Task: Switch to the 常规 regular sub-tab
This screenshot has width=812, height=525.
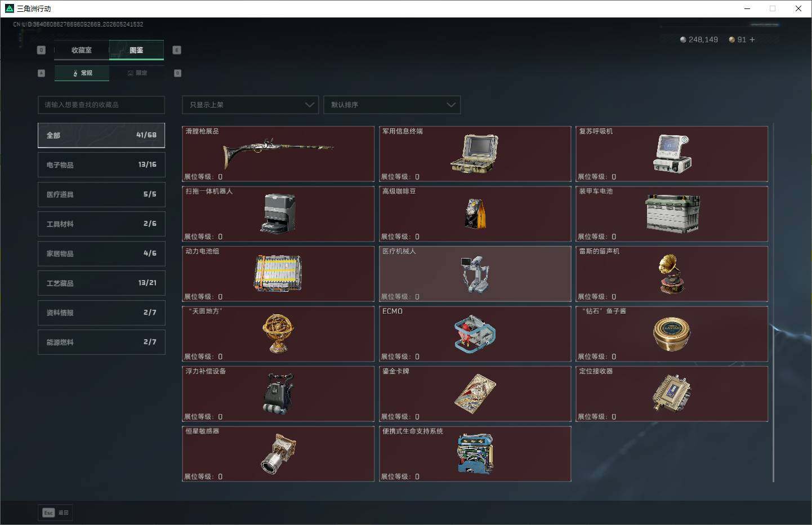Action: tap(82, 73)
